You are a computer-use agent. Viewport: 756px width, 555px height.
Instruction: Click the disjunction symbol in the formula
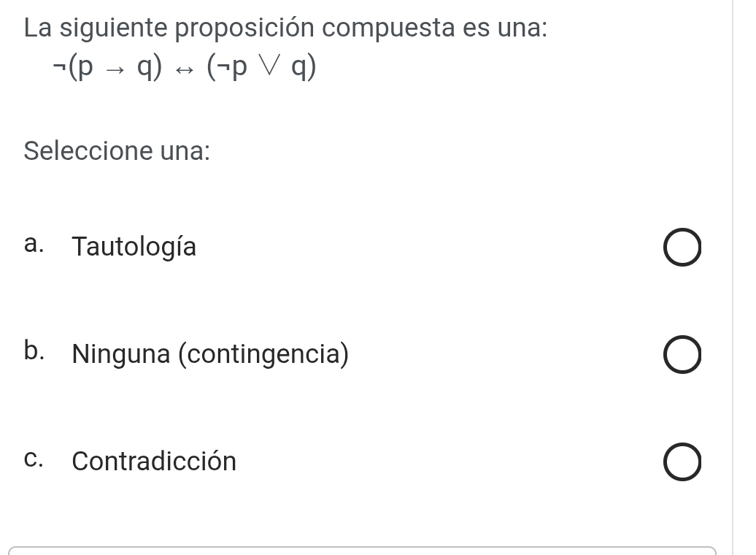[269, 66]
